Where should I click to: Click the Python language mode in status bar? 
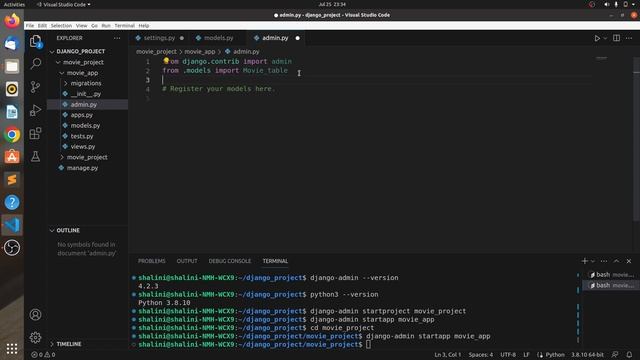[x=555, y=355]
